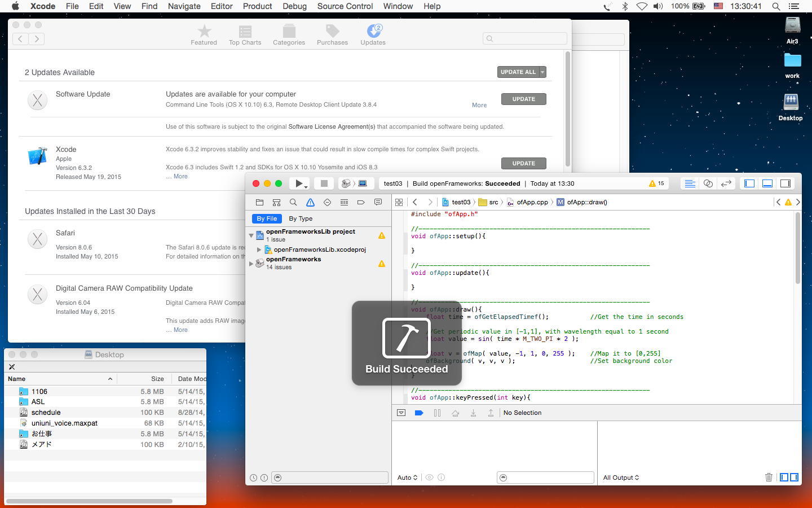Expand More for Xcode update description
812x508 pixels.
(180, 177)
